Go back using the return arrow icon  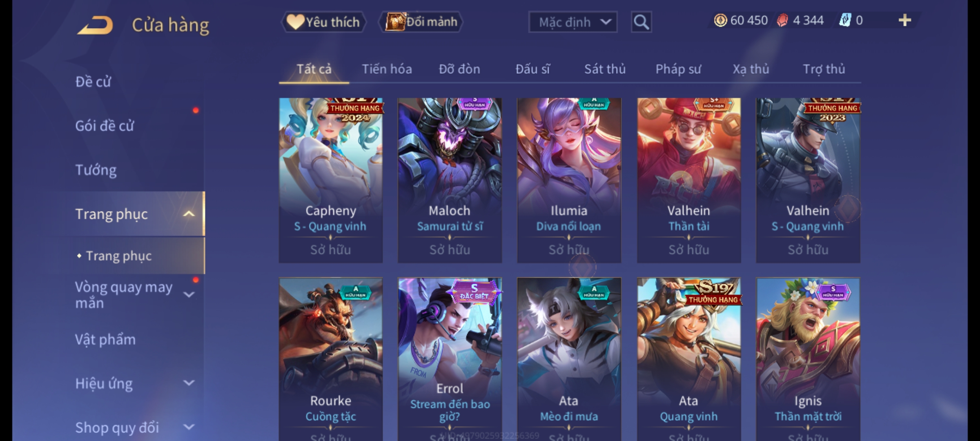pos(95,25)
